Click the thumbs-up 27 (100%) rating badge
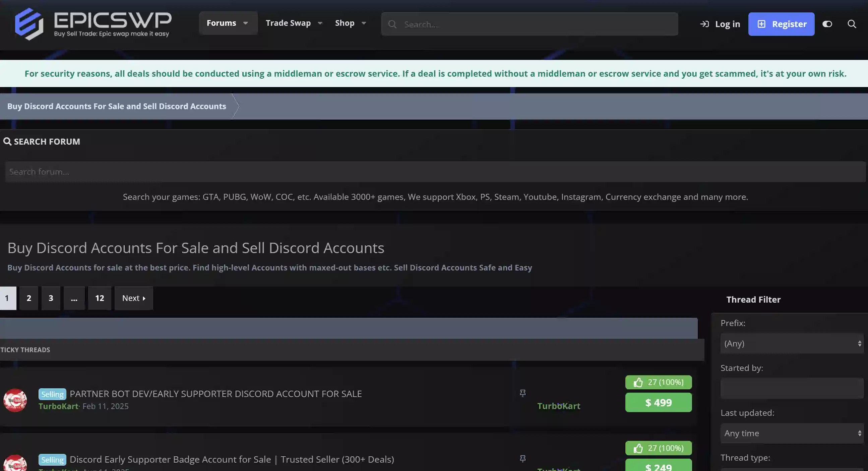This screenshot has height=471, width=868. (x=658, y=382)
